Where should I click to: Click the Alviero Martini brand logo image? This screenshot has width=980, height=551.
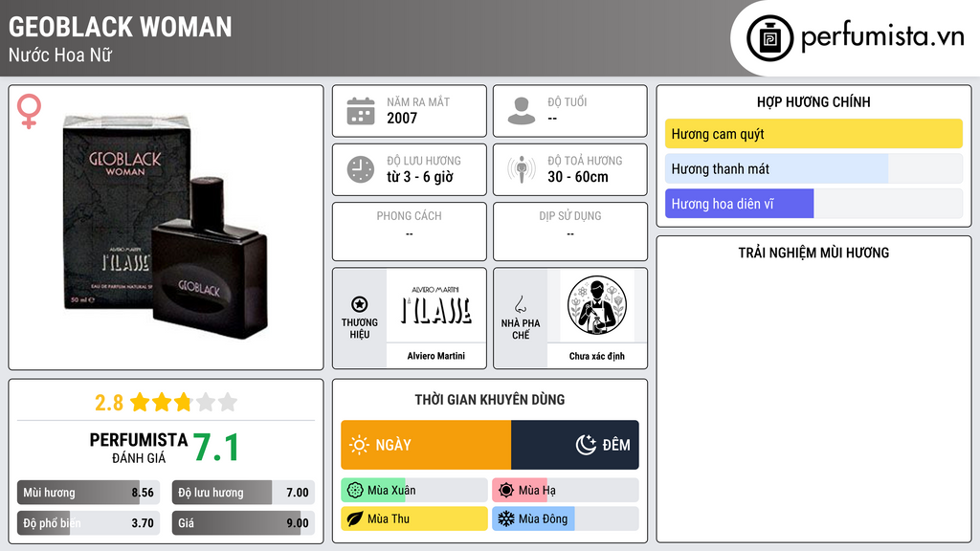click(435, 305)
